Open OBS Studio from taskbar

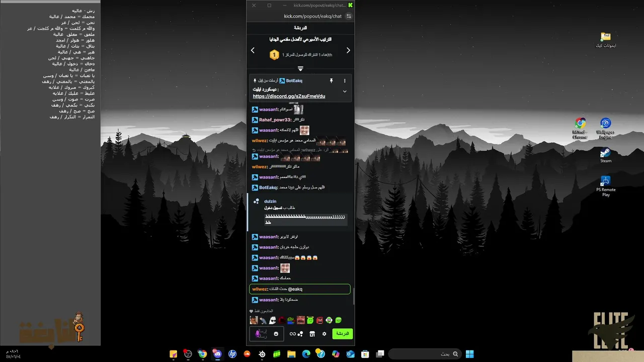[188, 354]
